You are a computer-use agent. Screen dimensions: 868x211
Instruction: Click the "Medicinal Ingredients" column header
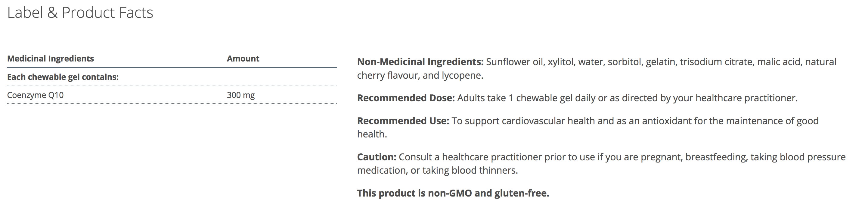(51, 59)
